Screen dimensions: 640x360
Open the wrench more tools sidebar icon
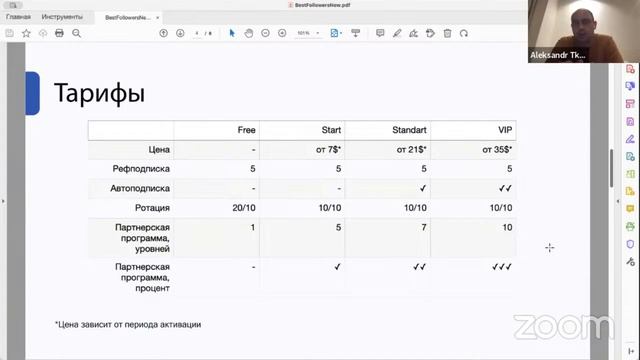point(630,262)
